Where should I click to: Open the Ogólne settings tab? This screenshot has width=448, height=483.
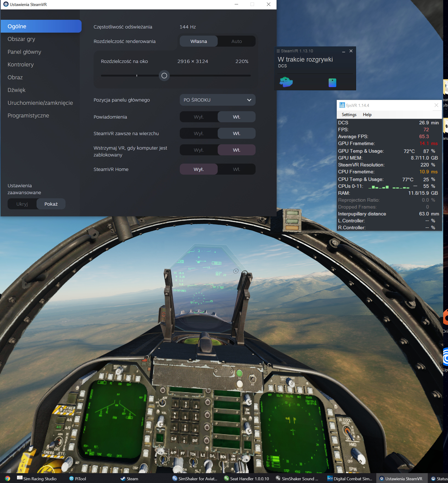[41, 26]
